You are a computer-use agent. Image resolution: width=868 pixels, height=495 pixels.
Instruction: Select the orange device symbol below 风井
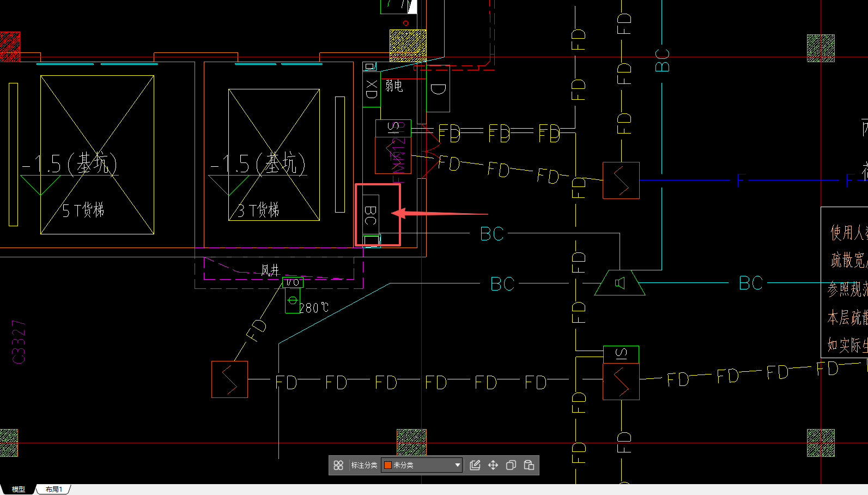click(x=229, y=379)
